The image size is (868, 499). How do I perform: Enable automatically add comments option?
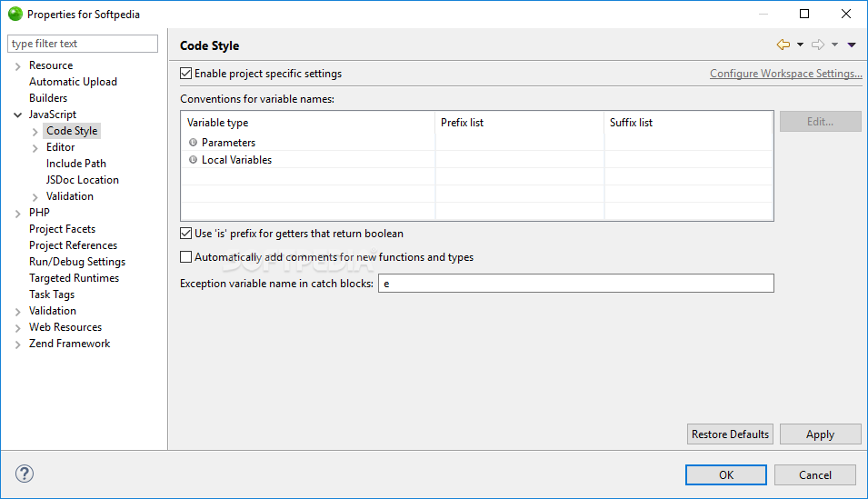tap(186, 257)
